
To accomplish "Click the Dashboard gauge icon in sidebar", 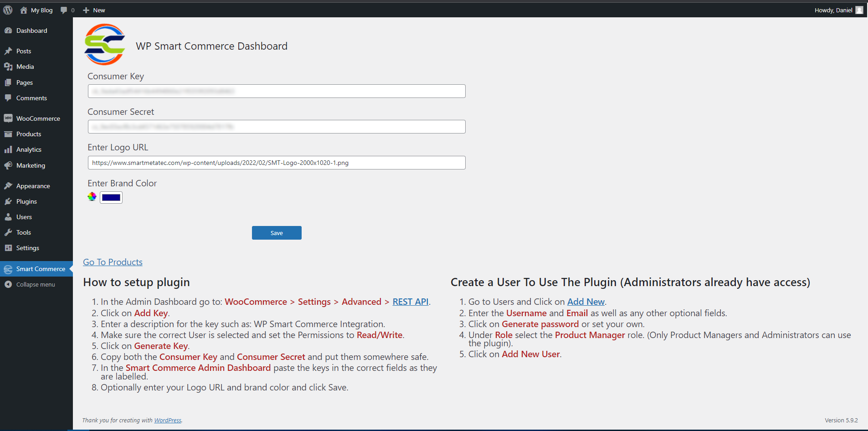I will [x=8, y=31].
